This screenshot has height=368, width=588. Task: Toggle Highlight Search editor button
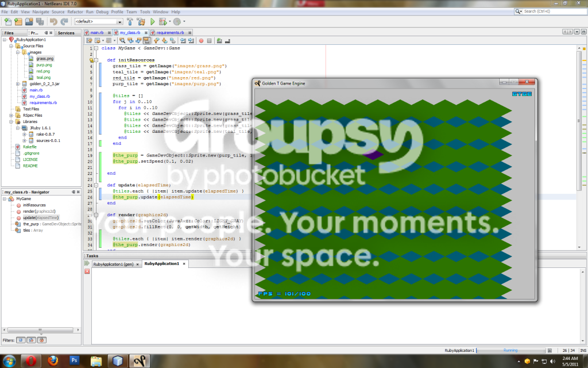point(146,41)
